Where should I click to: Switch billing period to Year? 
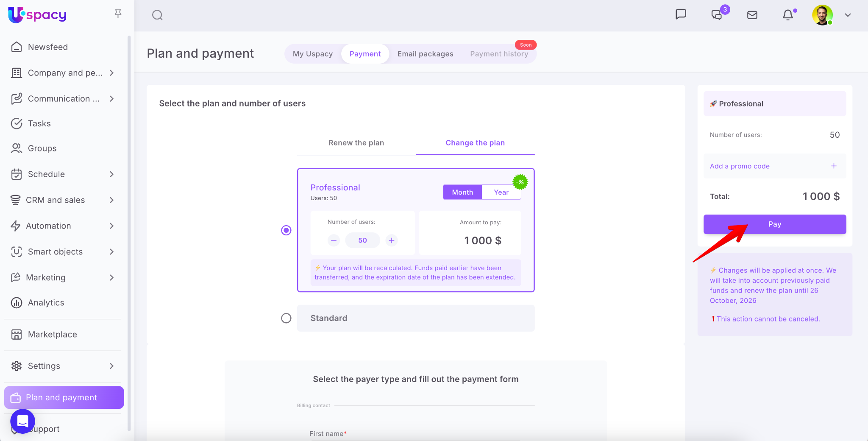tap(501, 192)
